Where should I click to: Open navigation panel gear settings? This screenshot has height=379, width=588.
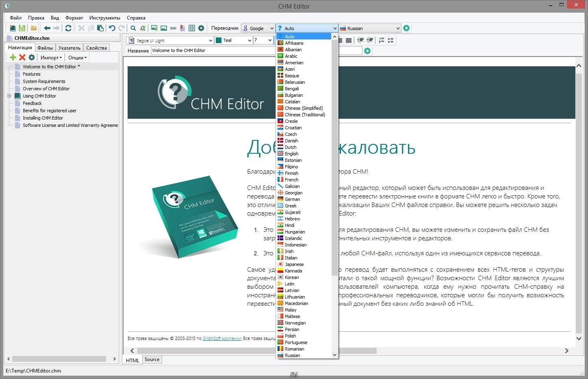pos(32,57)
